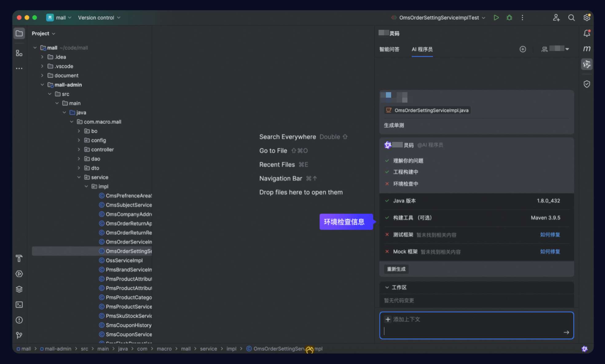This screenshot has height=364, width=605.
Task: Collapse the impl package
Action: click(x=86, y=186)
